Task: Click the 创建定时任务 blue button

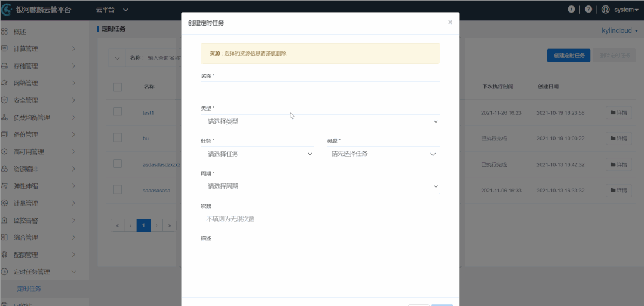Action: coord(568,56)
